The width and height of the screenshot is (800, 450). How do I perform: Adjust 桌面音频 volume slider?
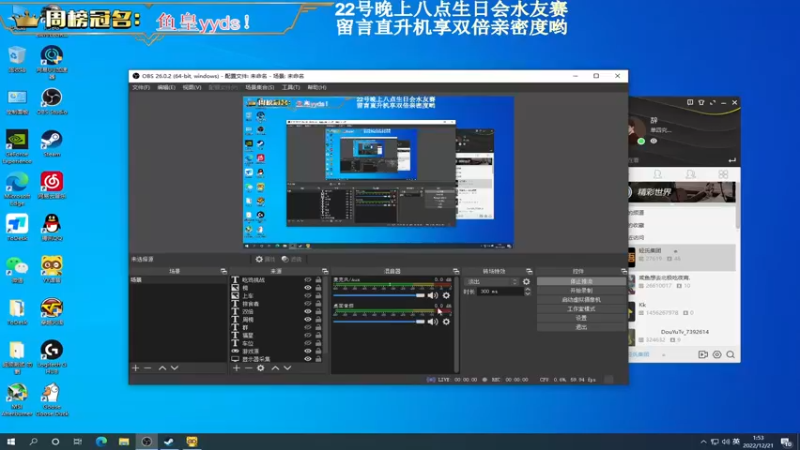(379, 322)
